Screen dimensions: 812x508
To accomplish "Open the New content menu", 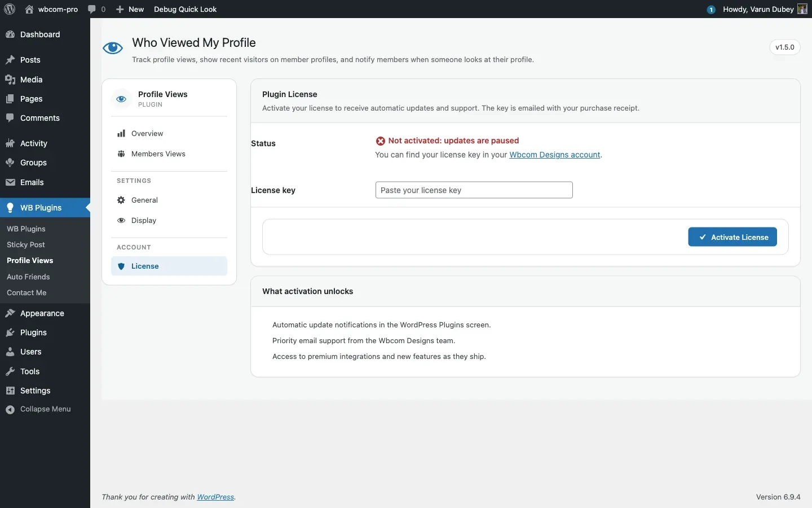I will [130, 9].
